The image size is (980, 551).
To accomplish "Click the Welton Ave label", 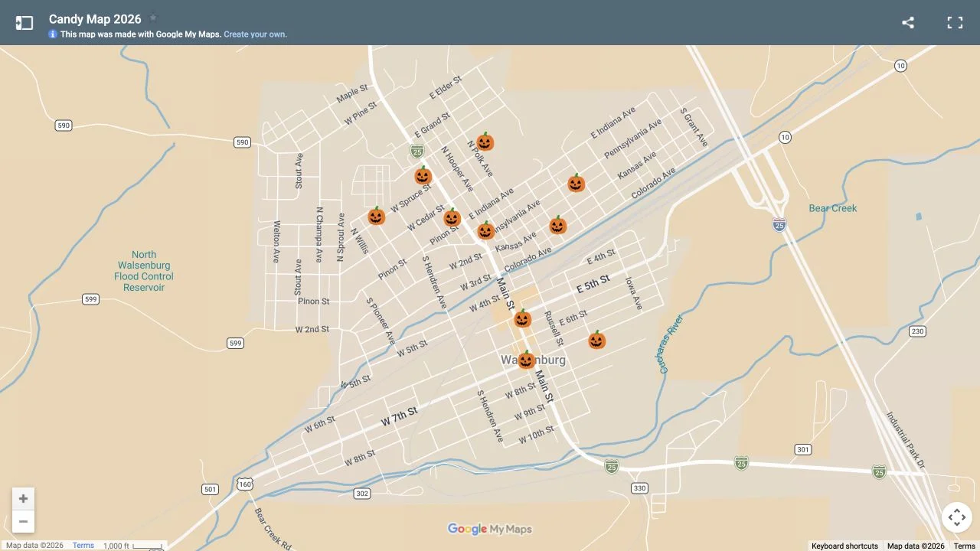I will tap(276, 242).
